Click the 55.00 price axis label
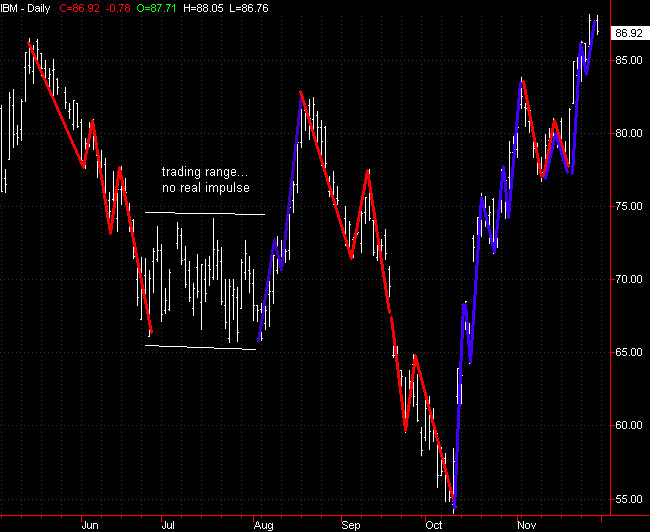 [x=629, y=499]
